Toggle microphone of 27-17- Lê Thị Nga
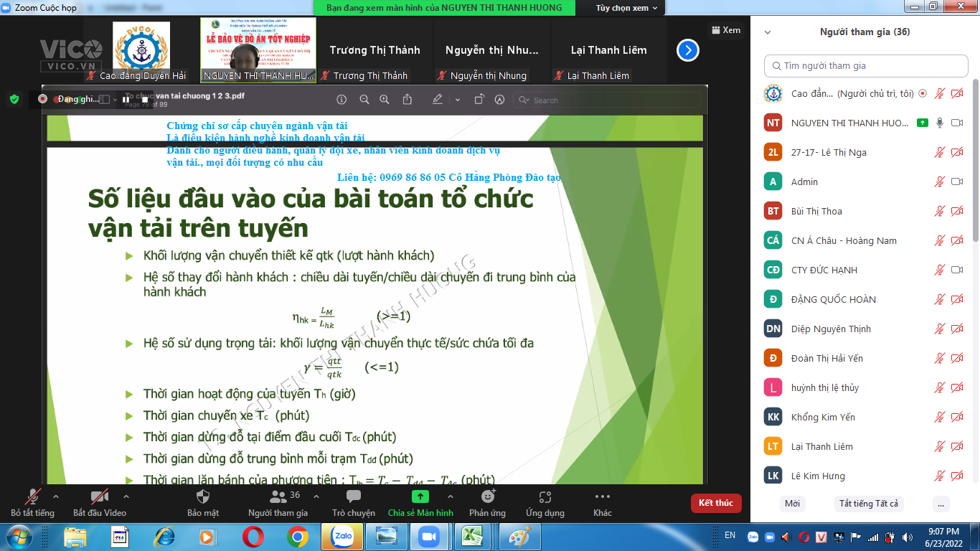 point(940,152)
